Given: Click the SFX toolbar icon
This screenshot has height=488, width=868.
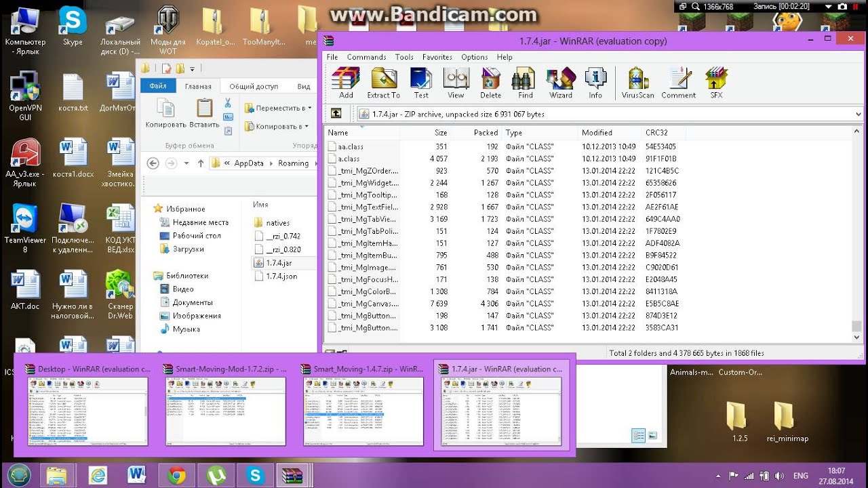Looking at the screenshot, I should click(716, 83).
